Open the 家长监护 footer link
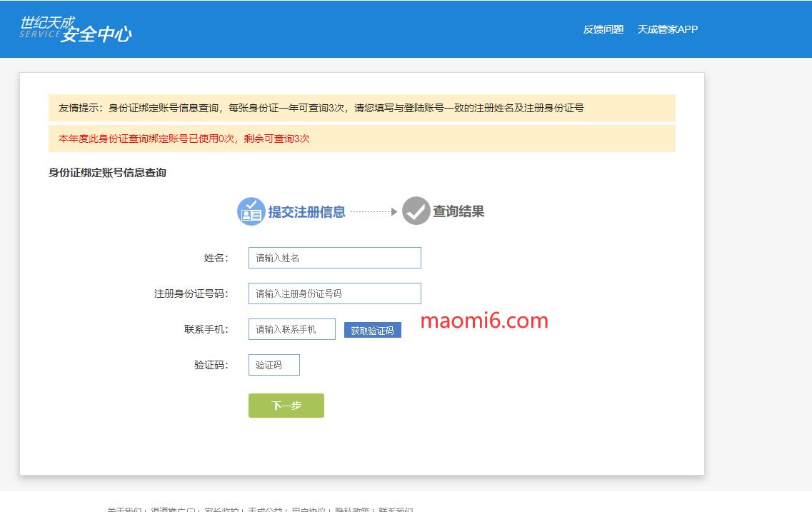The image size is (812, 512). (x=221, y=509)
